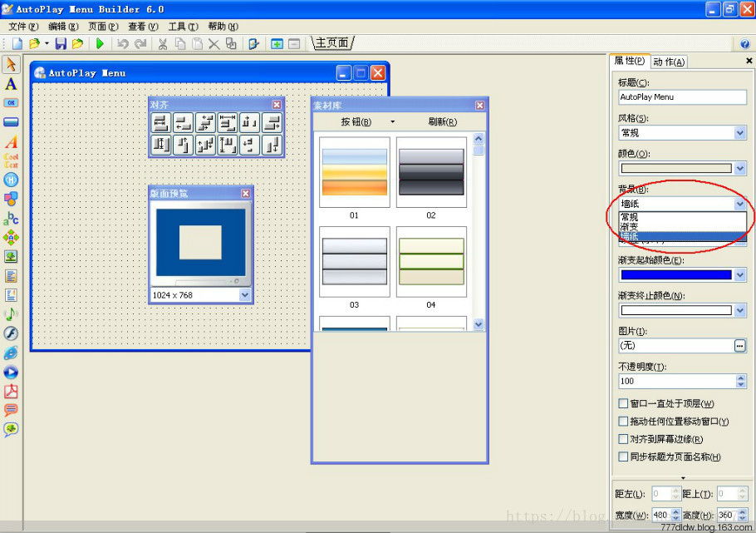This screenshot has height=533, width=756.
Task: Select the media player tool
Action: click(x=11, y=373)
